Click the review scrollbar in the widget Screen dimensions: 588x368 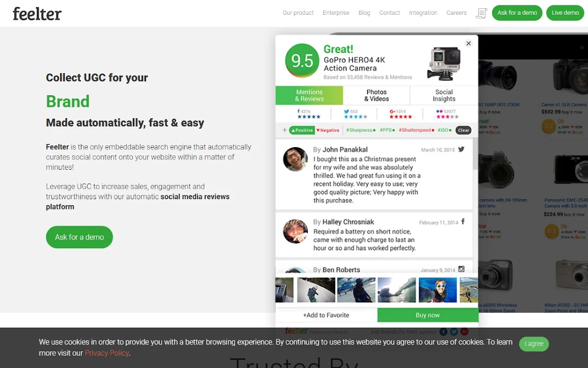(475, 155)
